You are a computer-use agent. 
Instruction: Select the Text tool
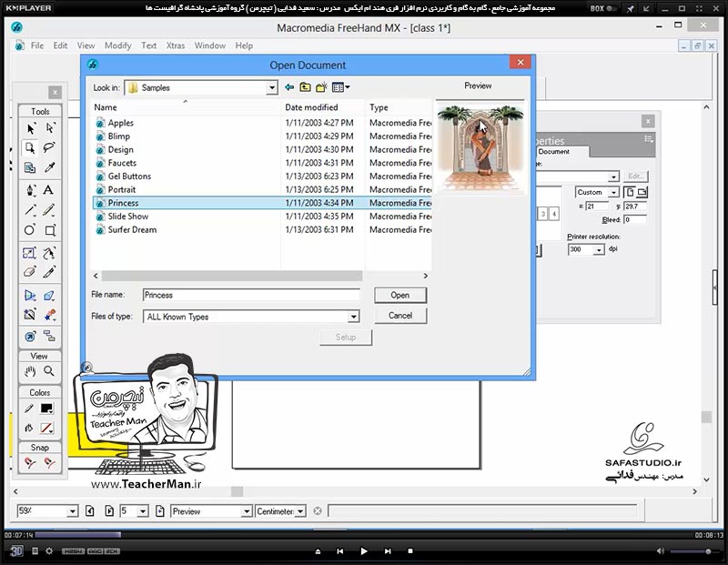48,190
